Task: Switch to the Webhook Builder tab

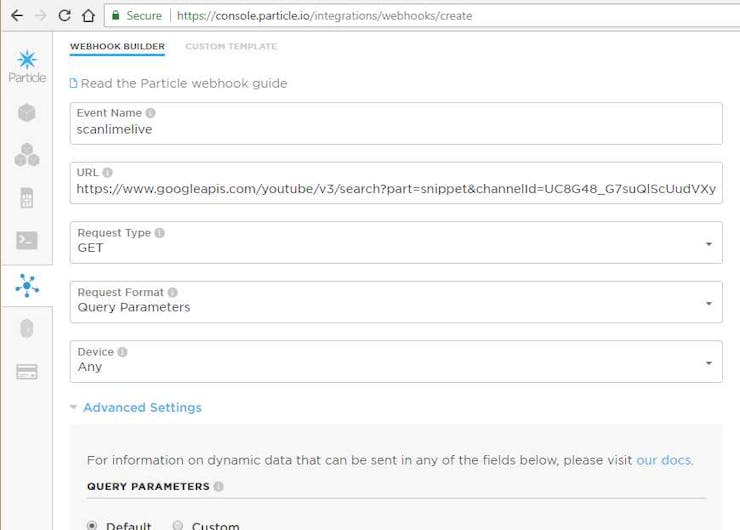Action: (117, 46)
